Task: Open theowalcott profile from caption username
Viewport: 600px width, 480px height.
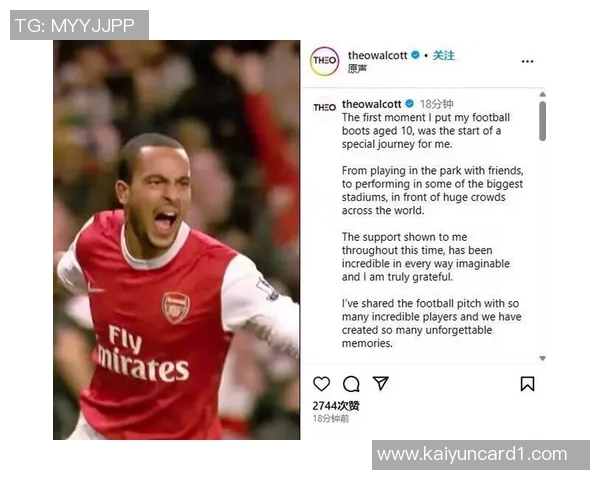Action: [x=371, y=104]
